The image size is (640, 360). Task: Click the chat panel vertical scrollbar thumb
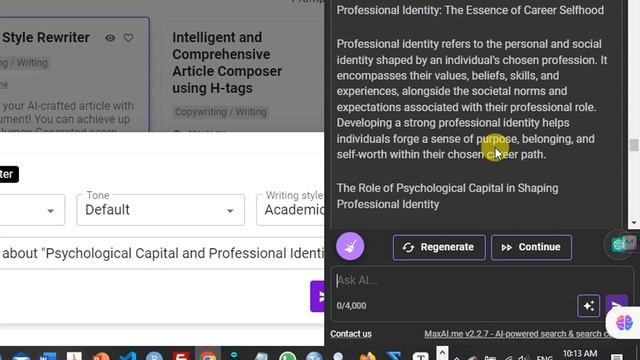click(x=633, y=144)
